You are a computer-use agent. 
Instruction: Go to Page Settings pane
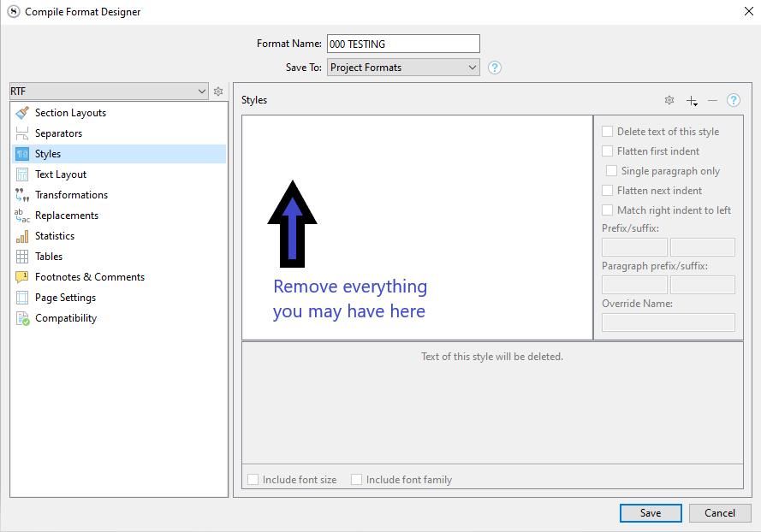point(65,298)
